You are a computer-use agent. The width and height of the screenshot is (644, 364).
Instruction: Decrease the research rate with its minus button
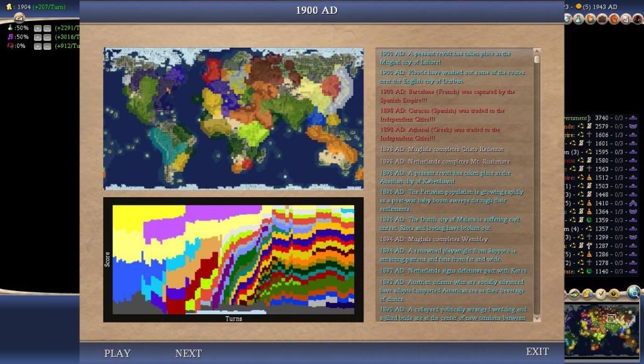point(47,28)
